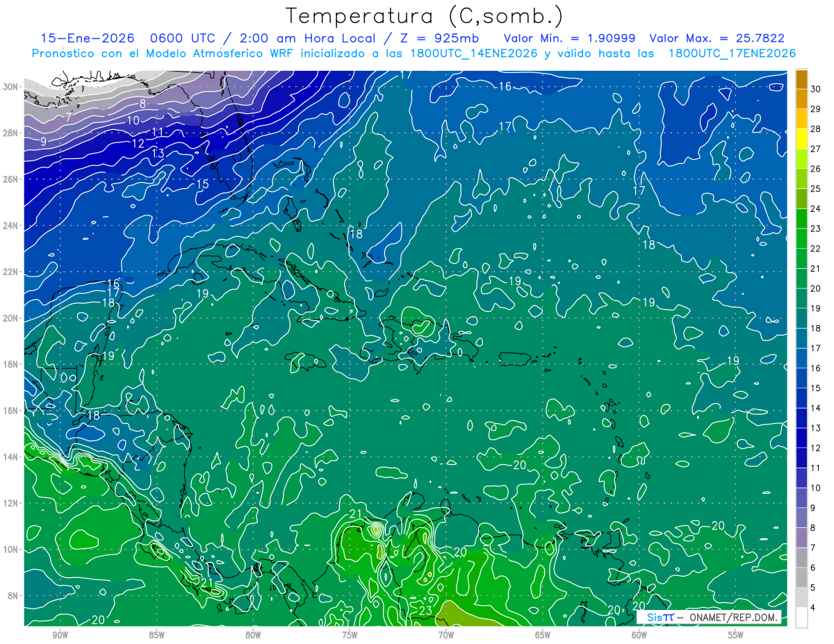The image size is (834, 644).
Task: Click the "18N" latitude axis label
Action: coord(11,364)
